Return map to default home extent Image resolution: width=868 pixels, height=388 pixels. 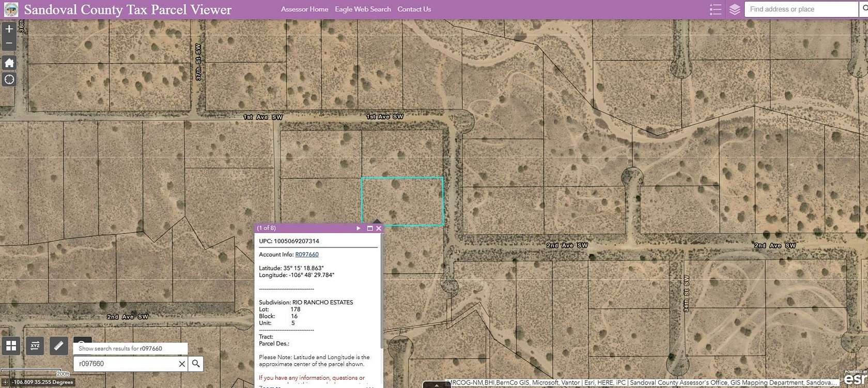click(9, 63)
